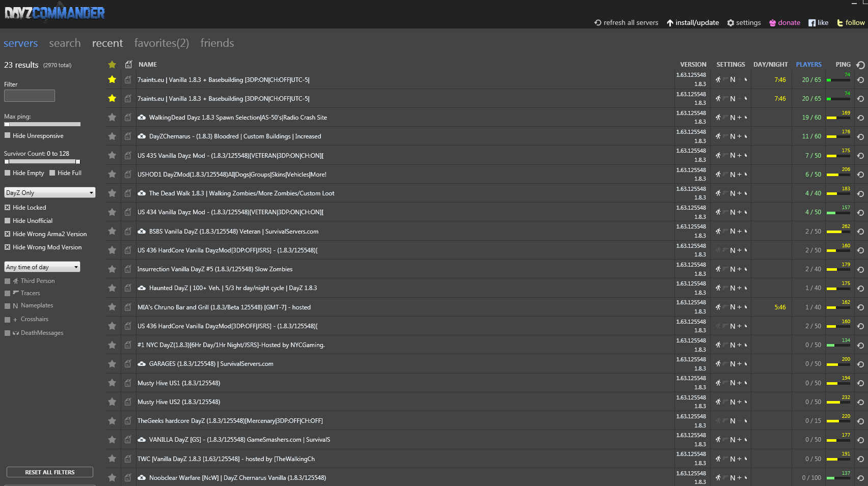
Task: Star the USHOD1 DayZMod server
Action: pyautogui.click(x=112, y=174)
